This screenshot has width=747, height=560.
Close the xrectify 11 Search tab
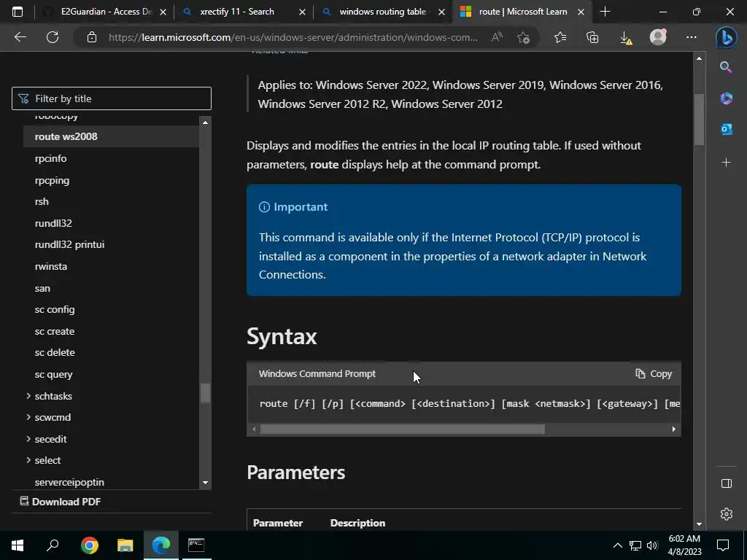coord(302,12)
